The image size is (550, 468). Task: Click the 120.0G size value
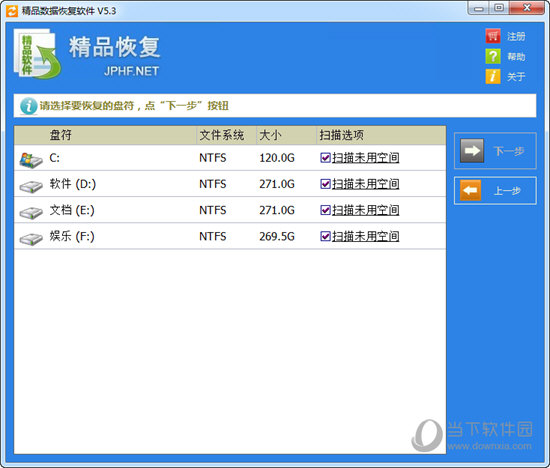coord(277,158)
